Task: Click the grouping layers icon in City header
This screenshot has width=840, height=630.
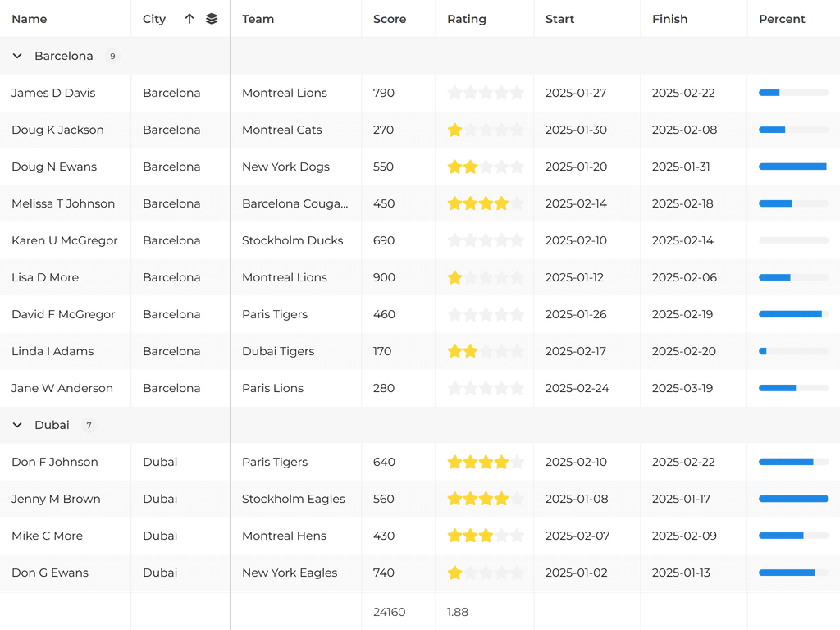Action: (x=212, y=19)
